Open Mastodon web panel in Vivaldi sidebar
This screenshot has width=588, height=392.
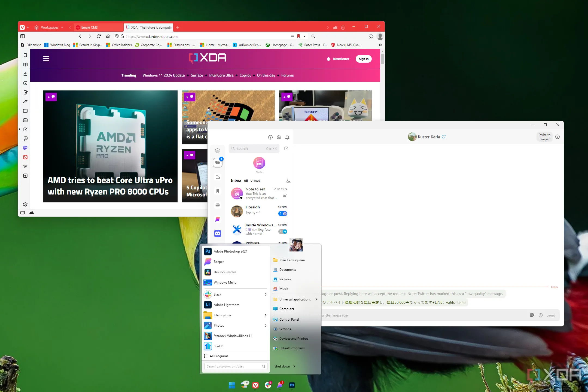pyautogui.click(x=25, y=148)
